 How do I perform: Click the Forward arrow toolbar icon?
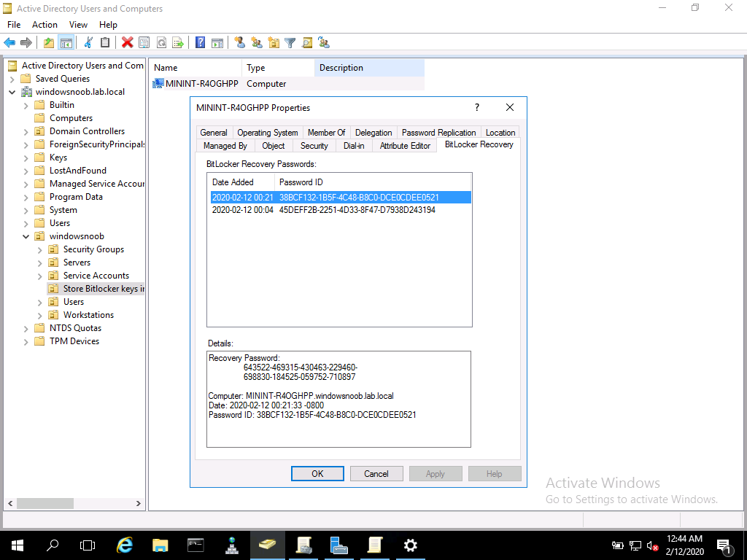coord(27,42)
